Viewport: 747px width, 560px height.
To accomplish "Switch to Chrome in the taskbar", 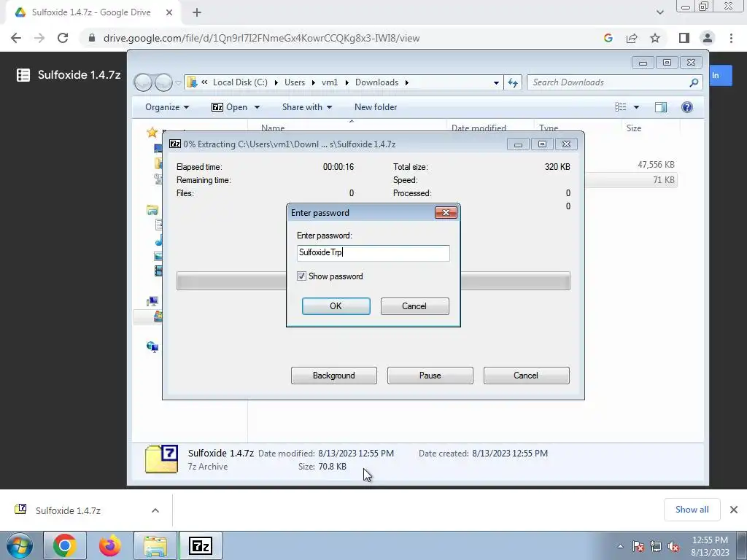I will click(65, 545).
